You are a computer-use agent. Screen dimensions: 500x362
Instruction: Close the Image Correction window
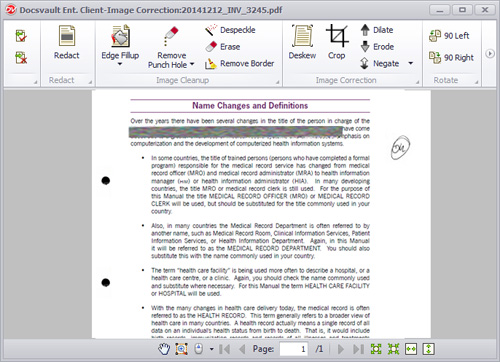[485, 10]
